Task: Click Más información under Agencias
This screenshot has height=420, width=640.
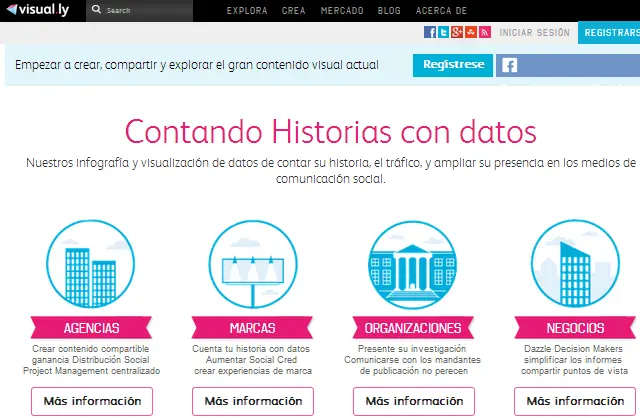Action: tap(91, 402)
